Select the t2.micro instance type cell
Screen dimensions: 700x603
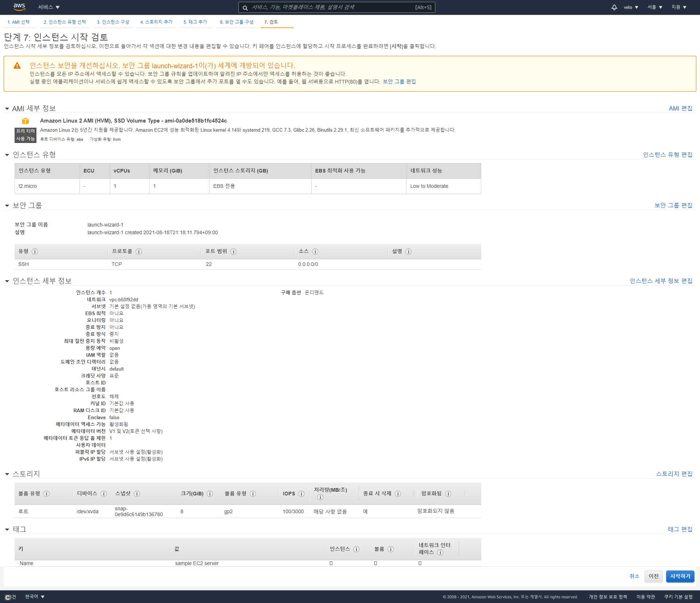[47, 186]
